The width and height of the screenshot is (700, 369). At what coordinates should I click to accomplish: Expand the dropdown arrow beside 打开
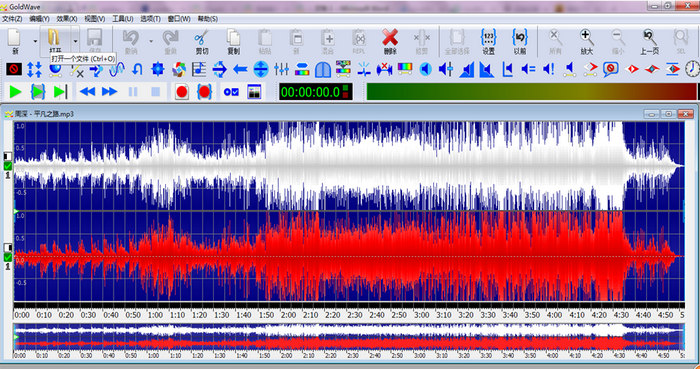(75, 41)
